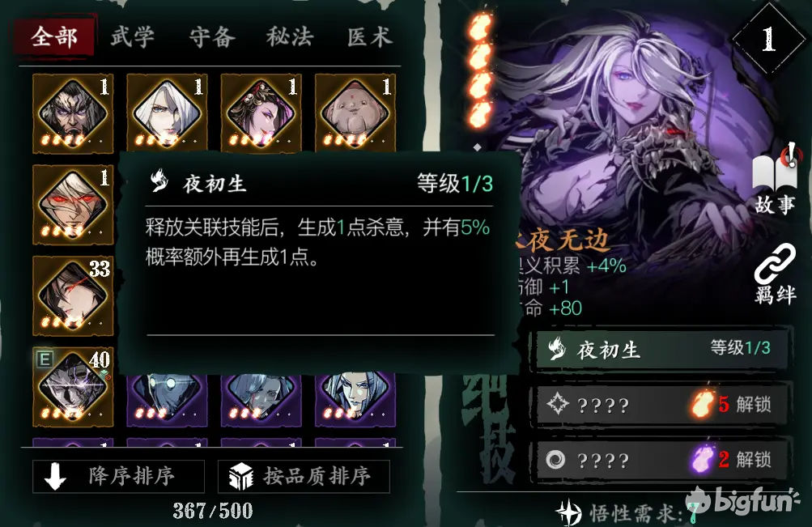
Task: Click the level 1 diamond badge
Action: coord(768,40)
